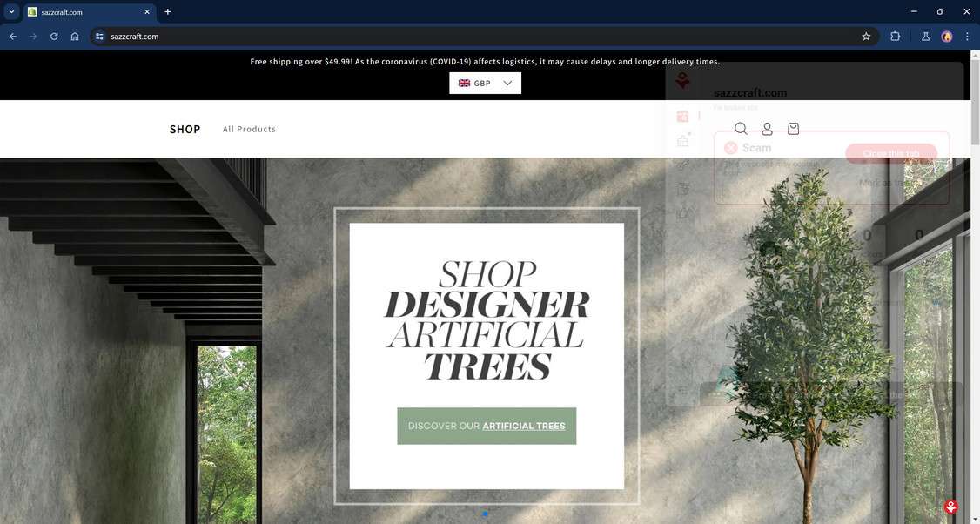Screen dimensions: 980x524
Task: Go forward to next page
Action: [33, 37]
